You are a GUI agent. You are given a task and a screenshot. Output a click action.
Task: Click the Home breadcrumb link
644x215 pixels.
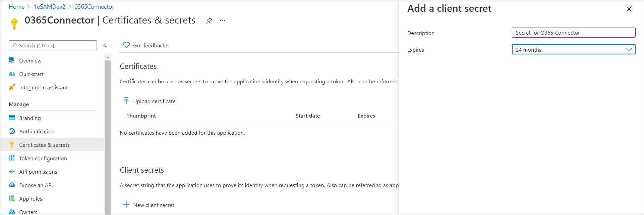click(x=16, y=7)
